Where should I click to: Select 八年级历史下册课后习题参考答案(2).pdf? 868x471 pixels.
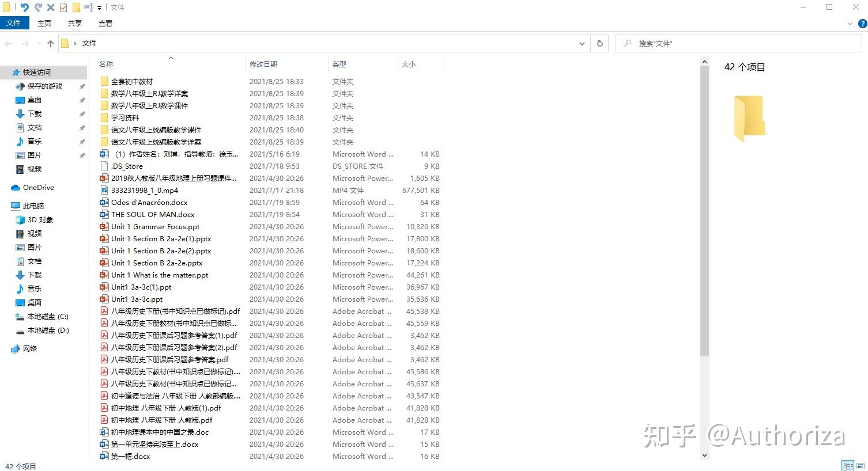tap(174, 347)
